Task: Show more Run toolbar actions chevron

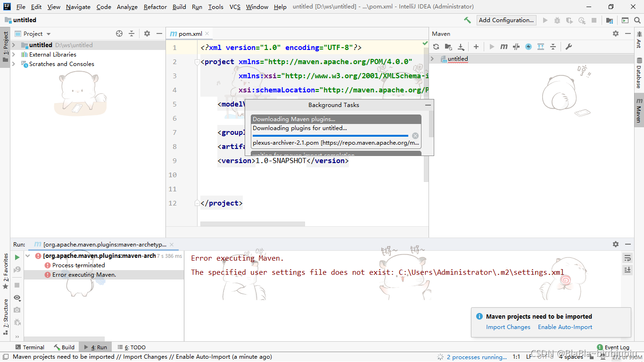Action: click(x=17, y=337)
